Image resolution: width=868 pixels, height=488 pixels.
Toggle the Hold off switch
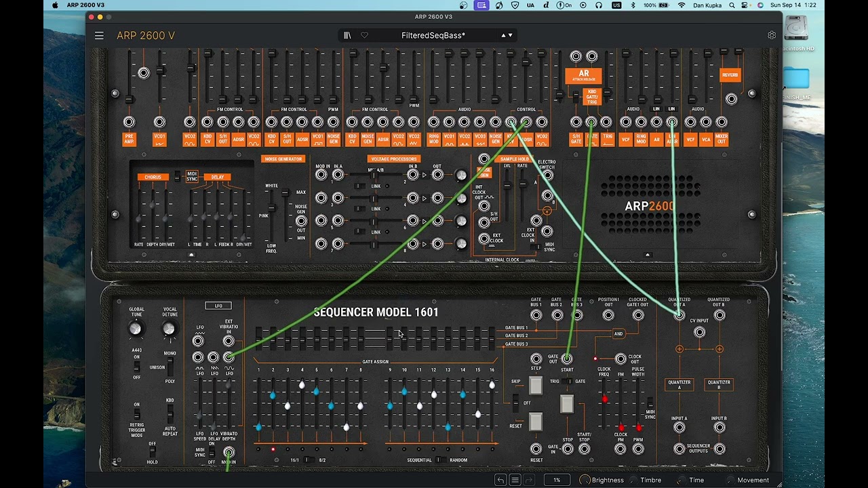[x=153, y=451]
